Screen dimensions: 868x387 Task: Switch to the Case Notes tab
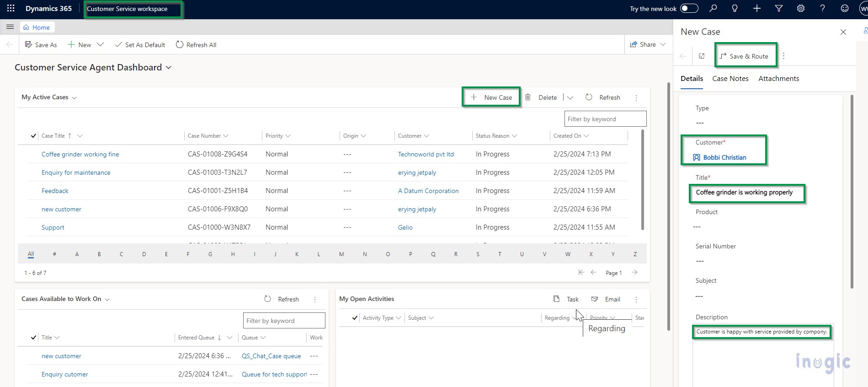(730, 78)
